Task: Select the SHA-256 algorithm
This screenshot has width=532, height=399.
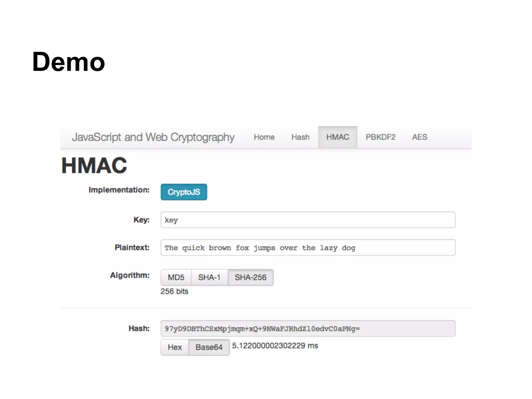Action: tap(251, 277)
